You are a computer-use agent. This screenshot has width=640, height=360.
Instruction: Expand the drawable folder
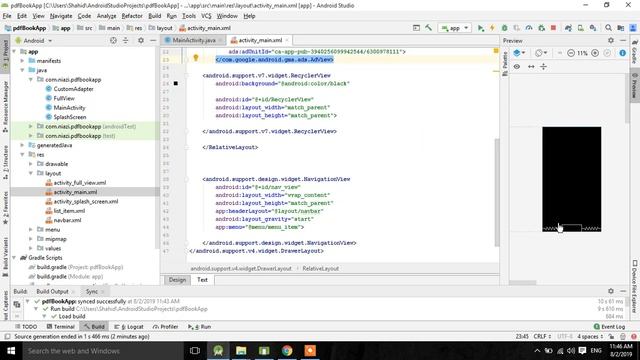[31, 164]
